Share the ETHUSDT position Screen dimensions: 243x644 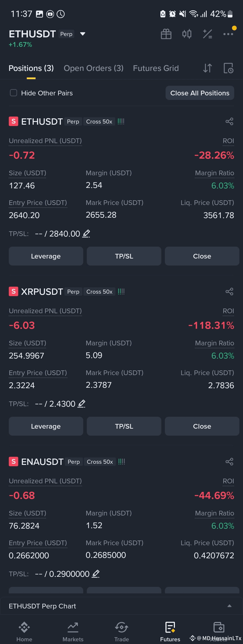[229, 122]
